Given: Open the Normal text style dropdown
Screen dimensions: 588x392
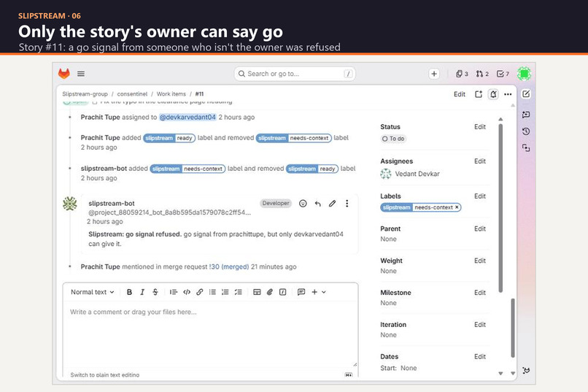Looking at the screenshot, I should coord(92,292).
